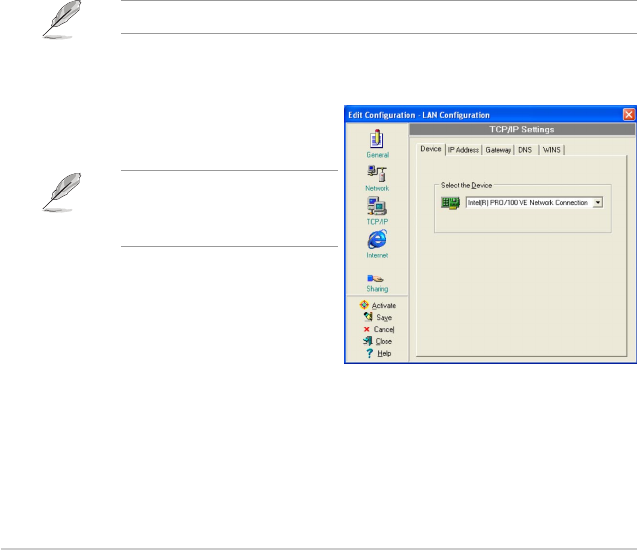The image size is (637, 550).
Task: Open the DNS tab
Action: click(525, 150)
